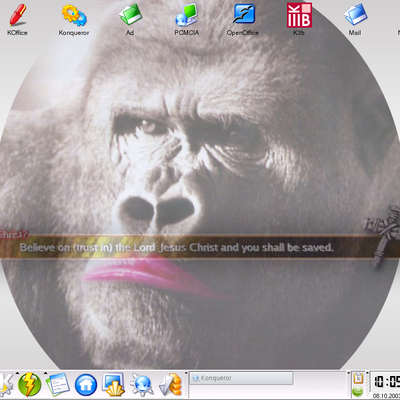Screen dimensions: 400x400
Task: Open the blue Home folder panel icon
Action: (x=86, y=385)
